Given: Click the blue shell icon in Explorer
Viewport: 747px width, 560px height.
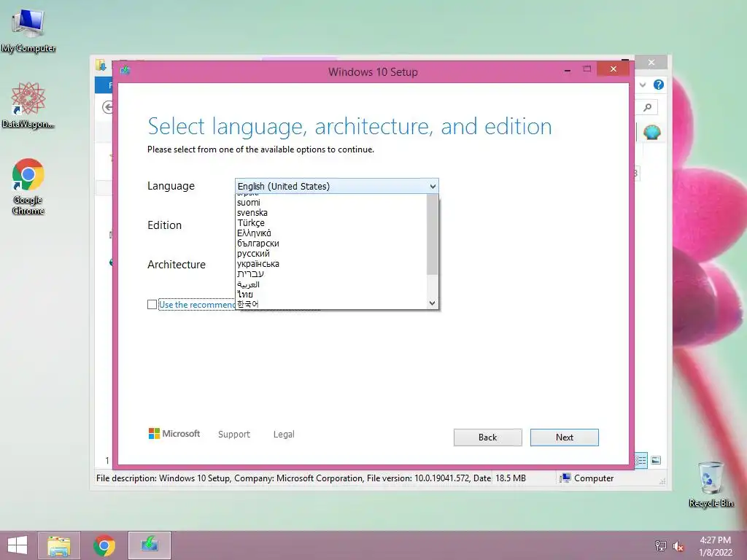Looking at the screenshot, I should pos(651,132).
